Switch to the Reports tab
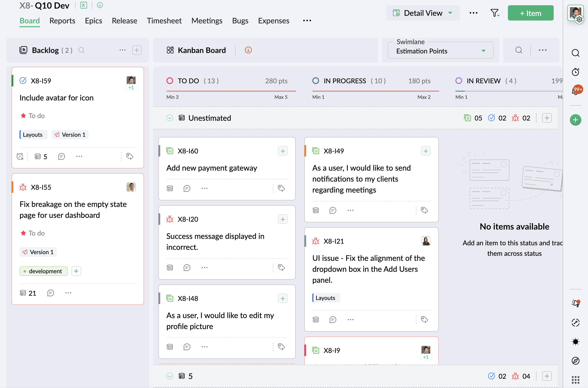 62,21
